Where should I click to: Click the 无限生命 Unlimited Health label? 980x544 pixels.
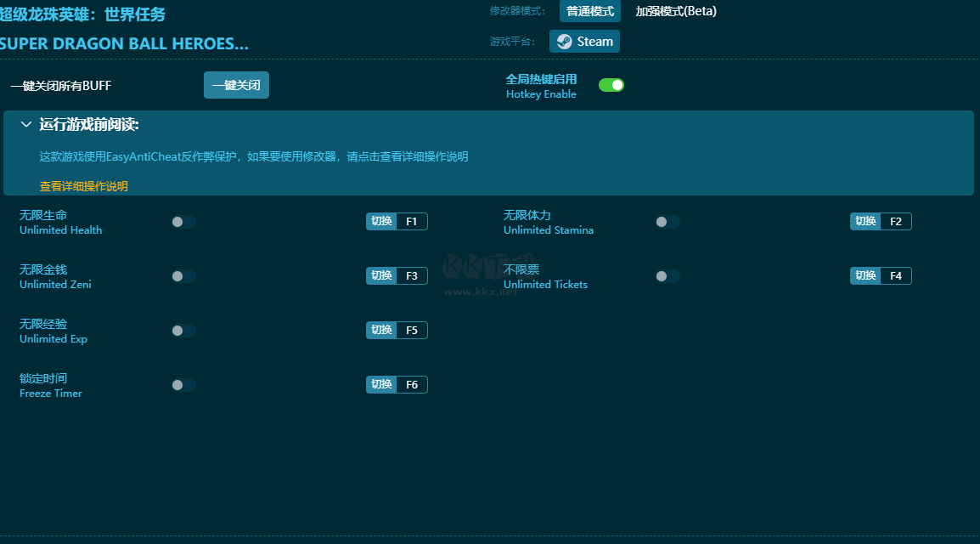60,223
